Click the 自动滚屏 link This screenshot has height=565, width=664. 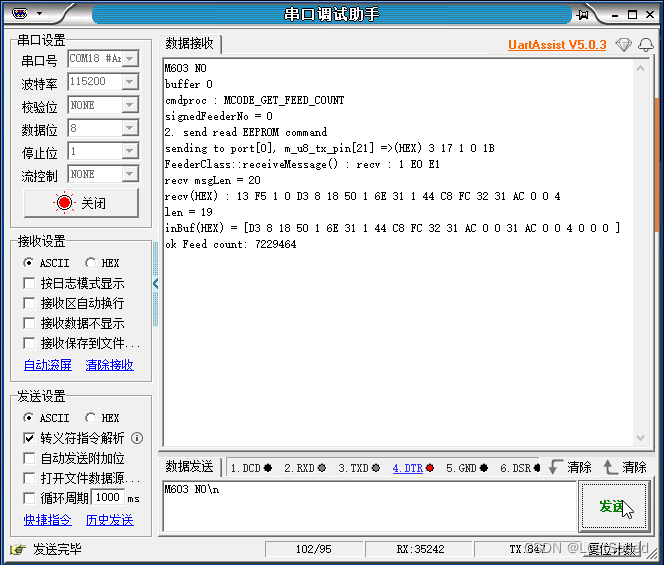click(48, 365)
